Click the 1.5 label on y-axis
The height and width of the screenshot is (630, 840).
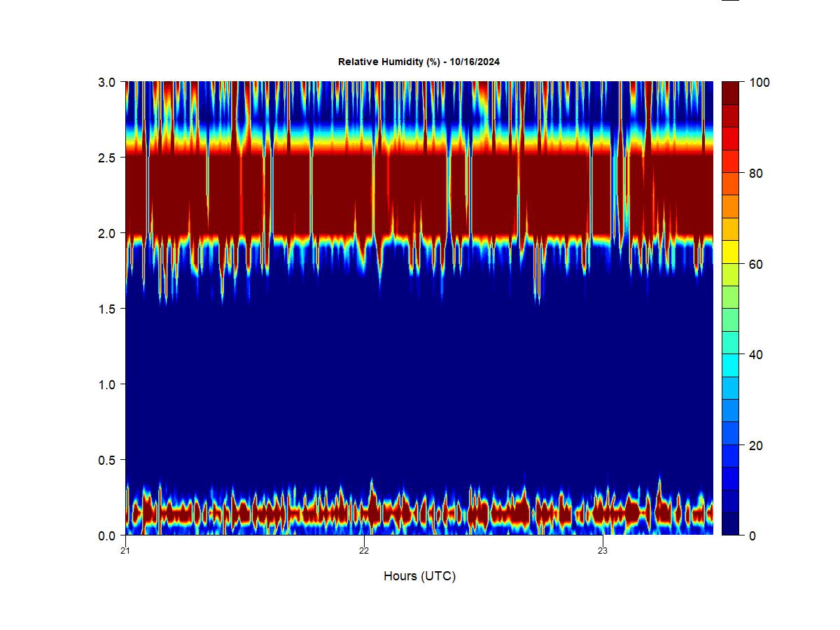107,309
